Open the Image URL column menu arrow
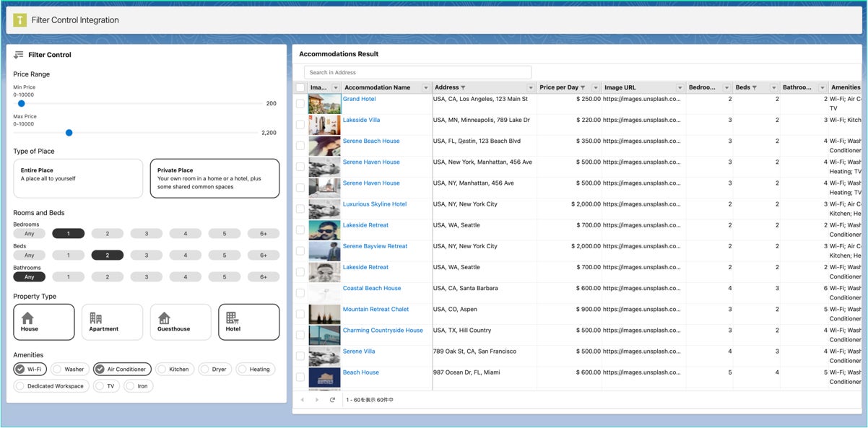The width and height of the screenshot is (868, 428). point(680,88)
